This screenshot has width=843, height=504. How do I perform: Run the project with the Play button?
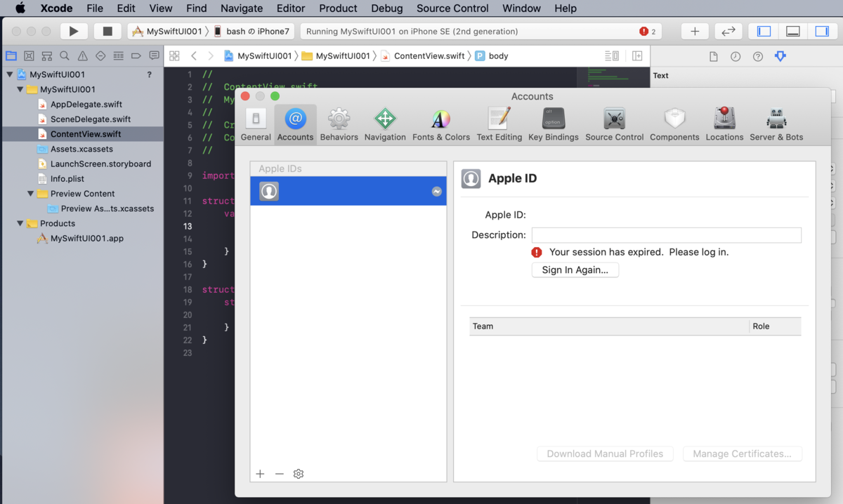point(74,31)
